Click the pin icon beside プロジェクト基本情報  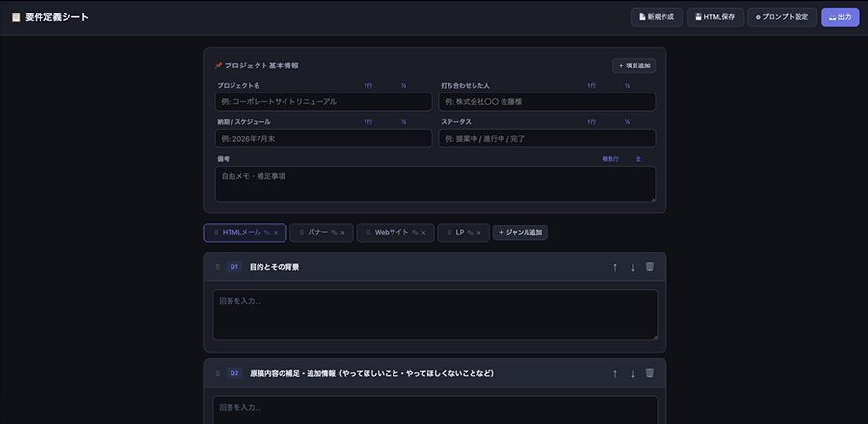click(218, 66)
